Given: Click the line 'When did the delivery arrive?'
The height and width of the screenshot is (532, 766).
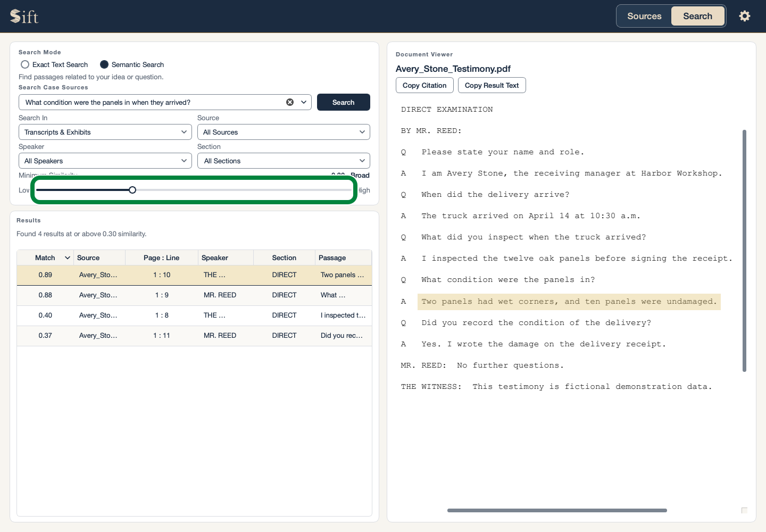Looking at the screenshot, I should tap(495, 195).
